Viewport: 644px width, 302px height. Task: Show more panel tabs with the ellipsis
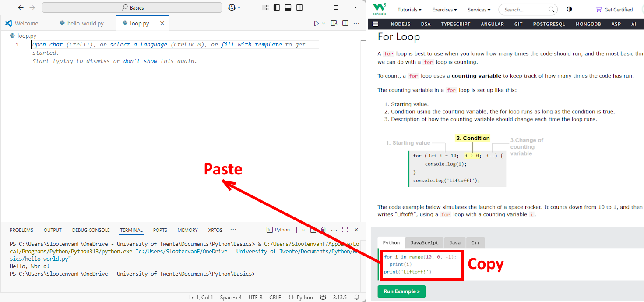point(233,230)
